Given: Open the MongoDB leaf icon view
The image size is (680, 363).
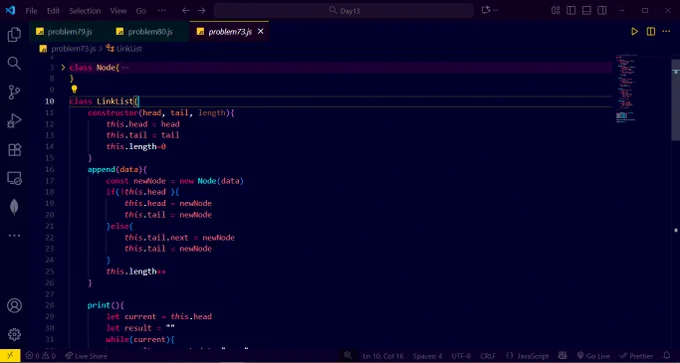Looking at the screenshot, I should point(14,207).
